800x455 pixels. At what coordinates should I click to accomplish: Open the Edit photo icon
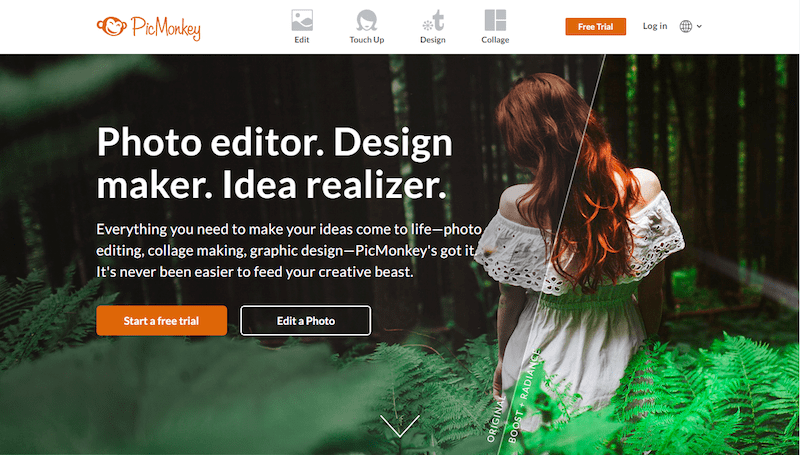302,20
